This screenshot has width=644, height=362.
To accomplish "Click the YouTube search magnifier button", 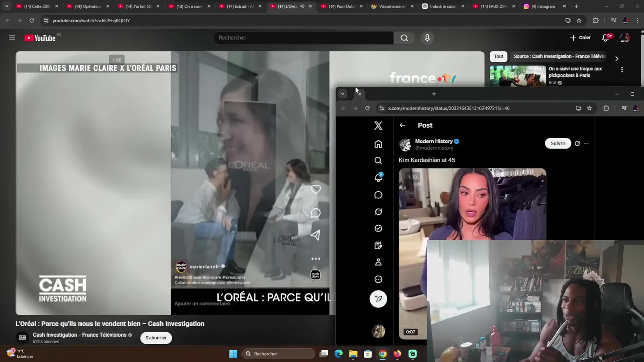I will (404, 38).
